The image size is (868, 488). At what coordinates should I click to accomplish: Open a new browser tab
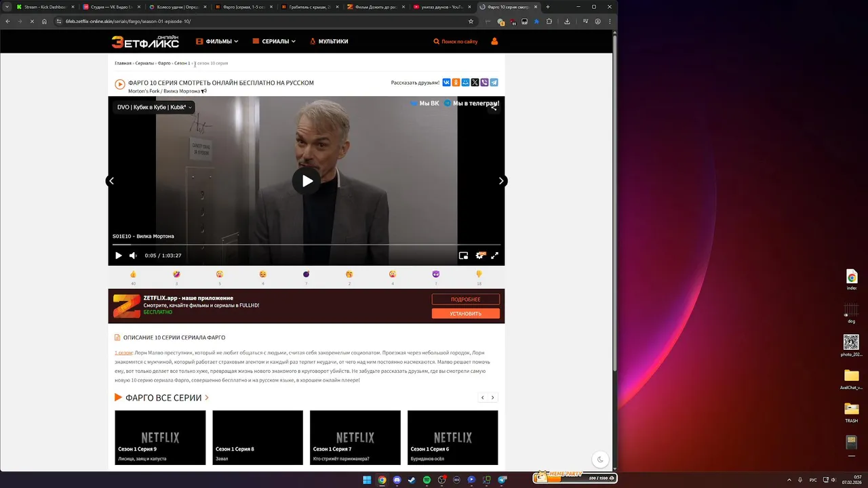pyautogui.click(x=548, y=7)
